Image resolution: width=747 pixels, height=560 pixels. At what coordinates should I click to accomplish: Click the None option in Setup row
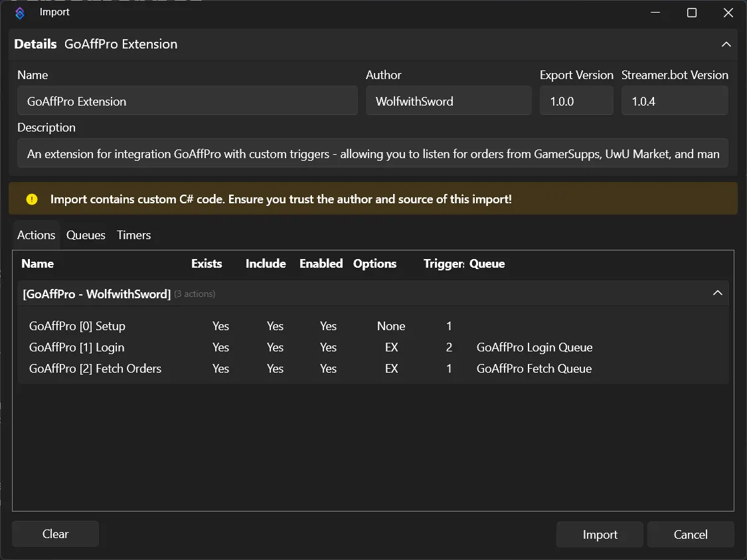391,326
